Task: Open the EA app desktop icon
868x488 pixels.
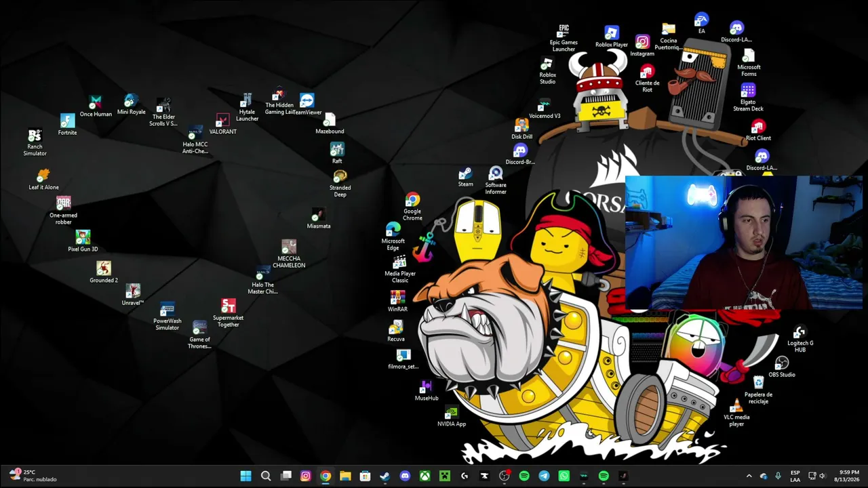Action: [x=701, y=23]
